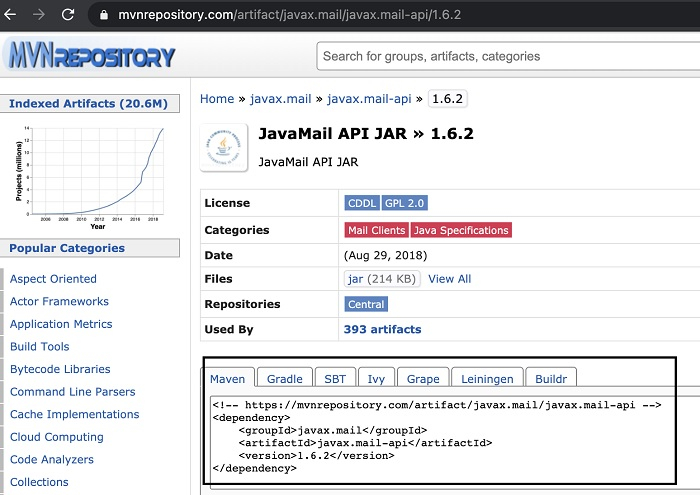Open Aspect Oriented category
Screen dimensions: 700x495
(x=53, y=279)
